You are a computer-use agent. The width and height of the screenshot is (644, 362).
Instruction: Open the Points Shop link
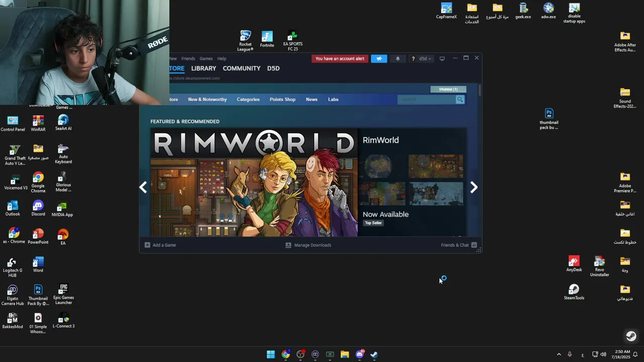(282, 100)
